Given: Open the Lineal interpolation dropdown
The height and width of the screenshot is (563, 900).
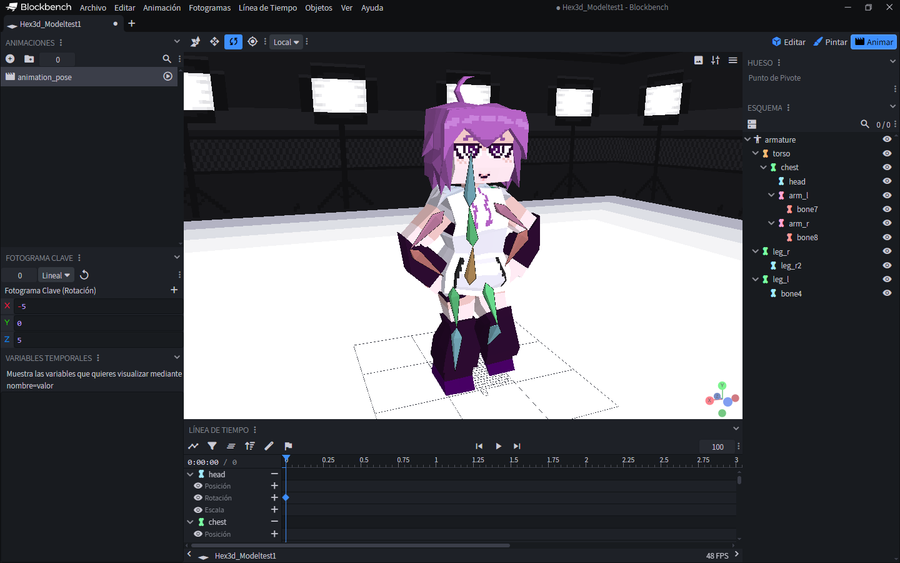Looking at the screenshot, I should [x=56, y=275].
